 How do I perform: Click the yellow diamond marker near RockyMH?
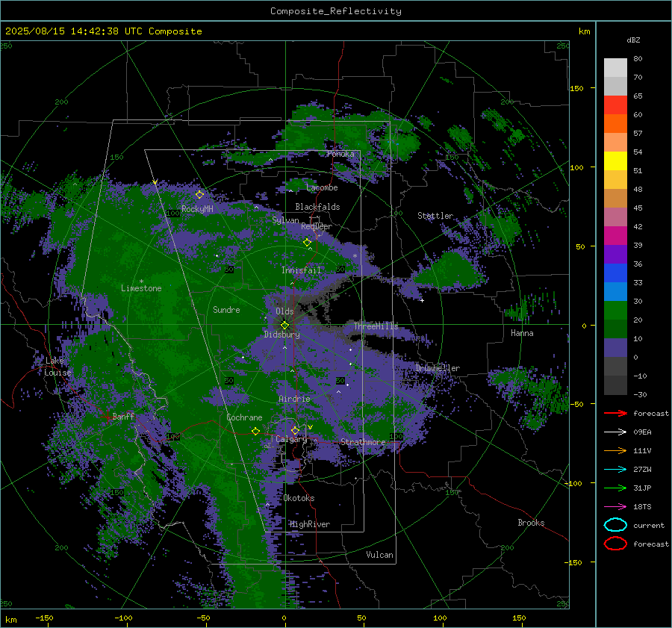[199, 195]
